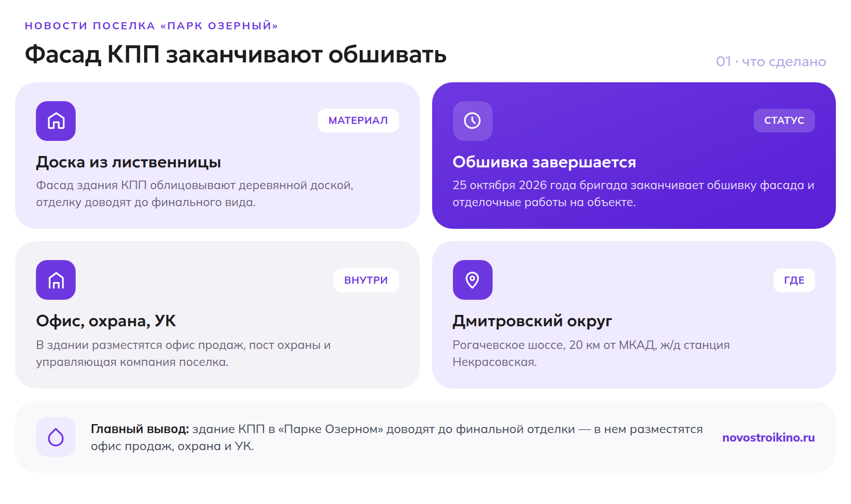This screenshot has height=504, width=851.
Task: Click the title "Офис, охрана, УК"
Action: coord(106,321)
